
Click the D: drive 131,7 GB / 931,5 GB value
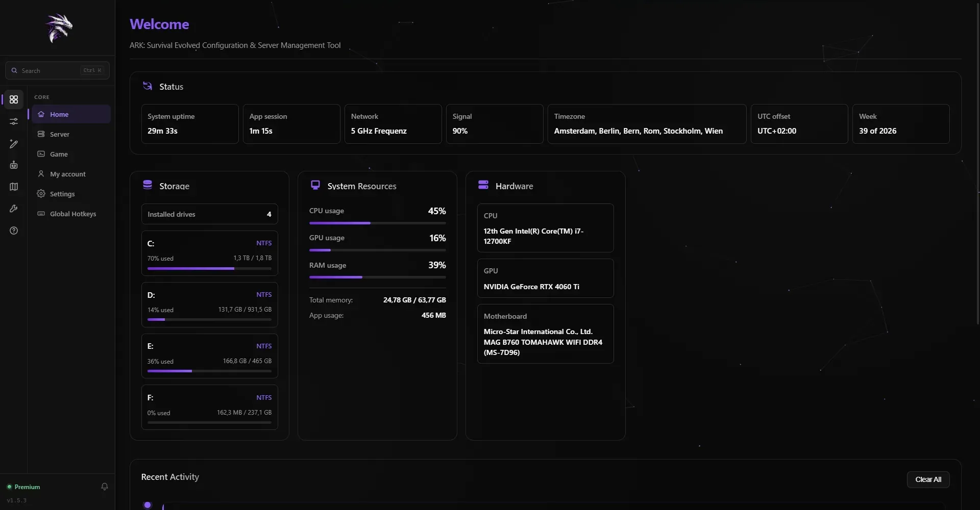[x=245, y=310]
